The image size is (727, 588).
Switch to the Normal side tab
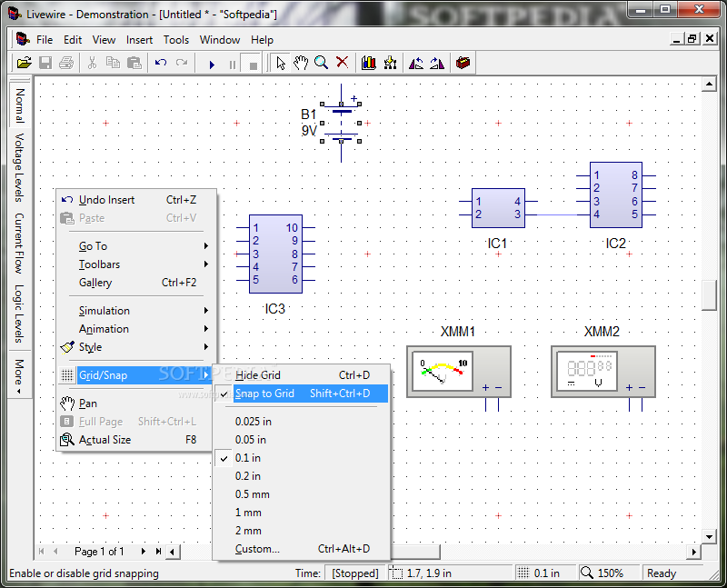20,104
